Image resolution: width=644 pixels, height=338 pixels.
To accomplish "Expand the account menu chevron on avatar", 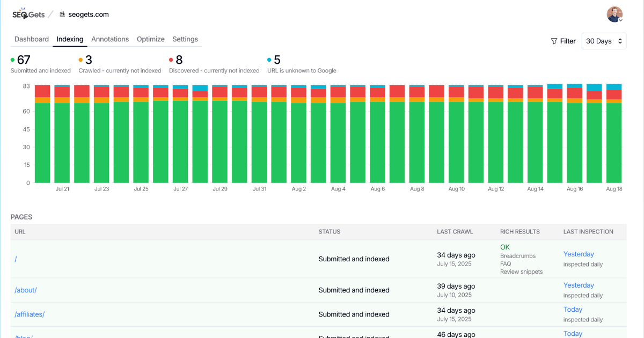I will pyautogui.click(x=620, y=20).
